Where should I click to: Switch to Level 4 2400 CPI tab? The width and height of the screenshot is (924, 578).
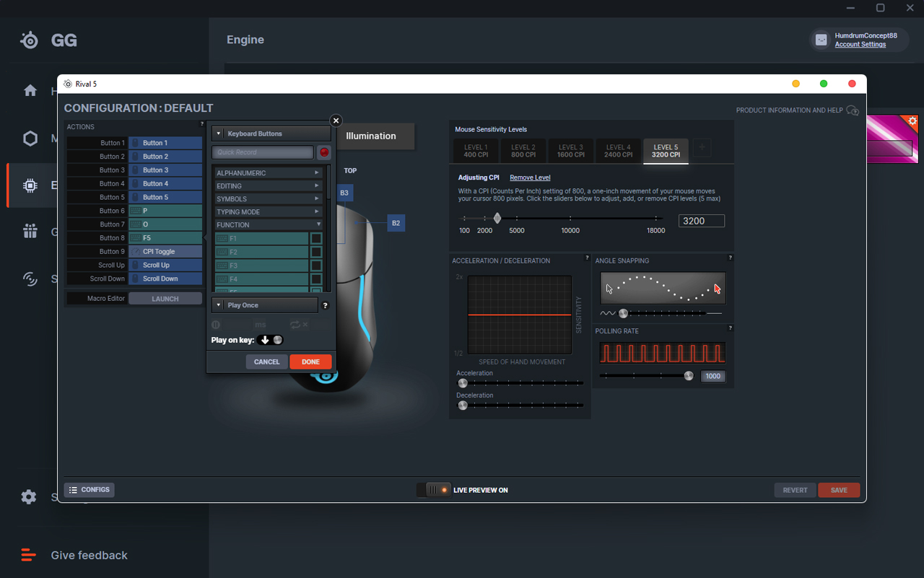tap(619, 151)
